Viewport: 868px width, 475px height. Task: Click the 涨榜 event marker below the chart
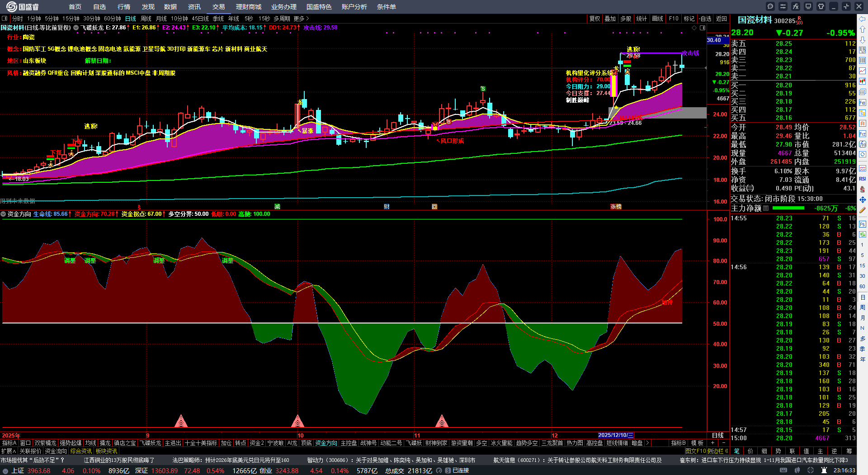tap(616, 207)
